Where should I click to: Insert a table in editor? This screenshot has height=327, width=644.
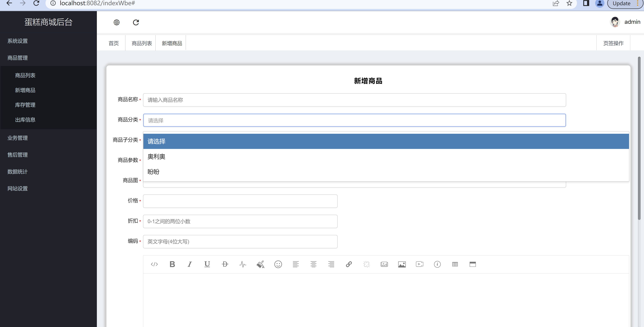(x=455, y=264)
